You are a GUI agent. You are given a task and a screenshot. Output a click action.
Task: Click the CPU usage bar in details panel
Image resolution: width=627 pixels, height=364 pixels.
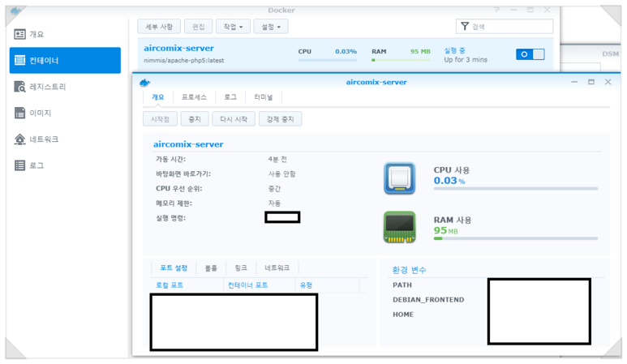coord(516,189)
